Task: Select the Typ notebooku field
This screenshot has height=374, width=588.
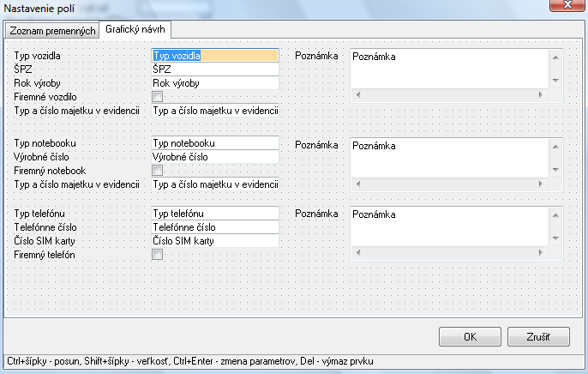Action: (x=214, y=143)
